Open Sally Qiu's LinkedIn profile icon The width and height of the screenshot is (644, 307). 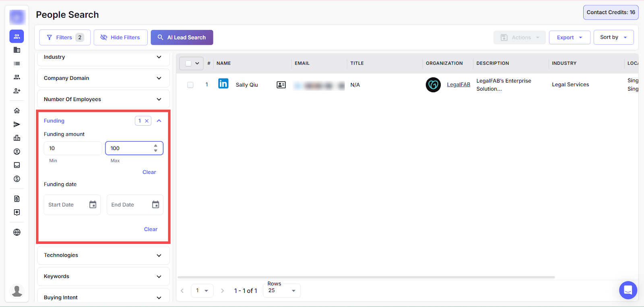coord(223,84)
